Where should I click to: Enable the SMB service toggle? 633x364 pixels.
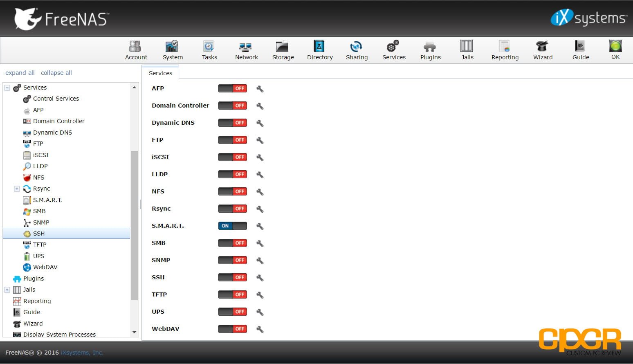pos(233,243)
